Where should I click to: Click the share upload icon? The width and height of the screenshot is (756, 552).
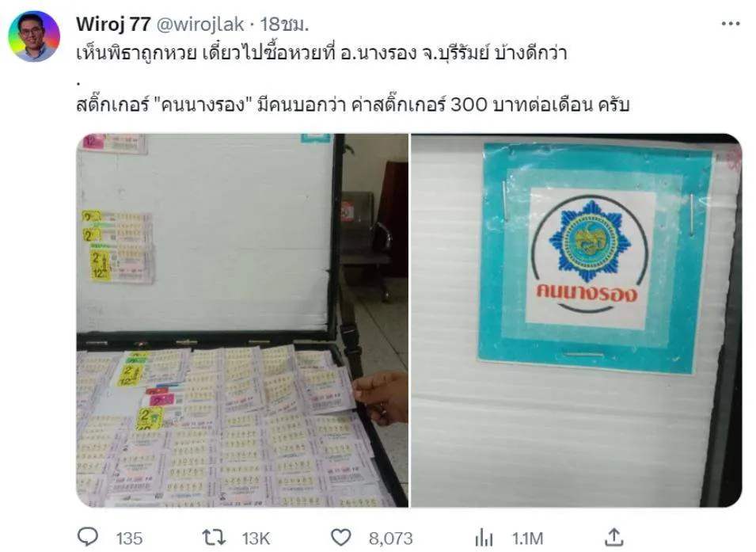tap(614, 537)
